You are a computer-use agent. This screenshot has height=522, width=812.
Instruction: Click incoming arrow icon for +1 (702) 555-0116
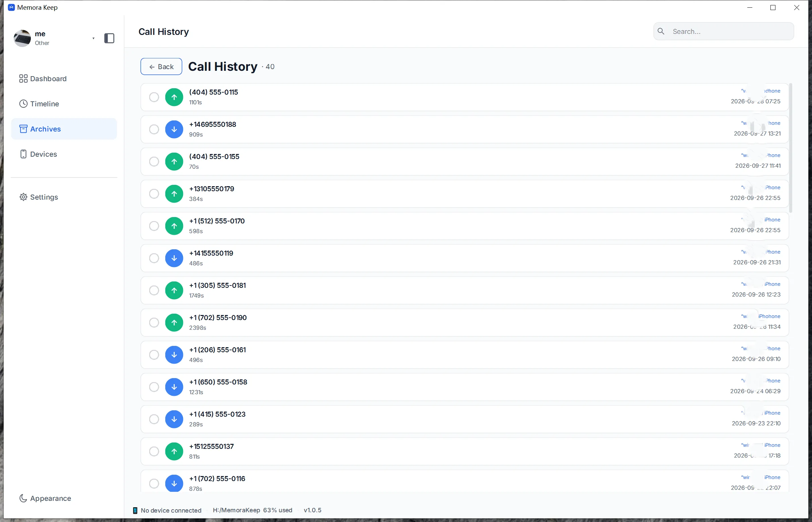(174, 483)
